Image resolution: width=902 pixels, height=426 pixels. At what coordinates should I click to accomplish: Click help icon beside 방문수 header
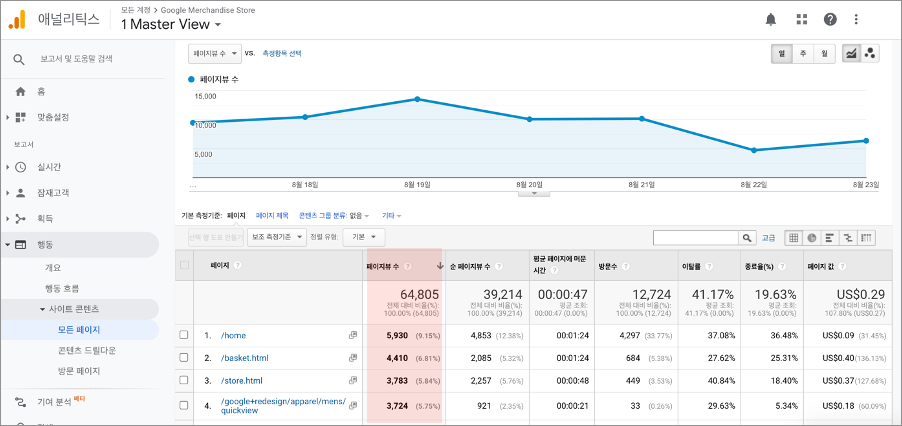tap(625, 266)
